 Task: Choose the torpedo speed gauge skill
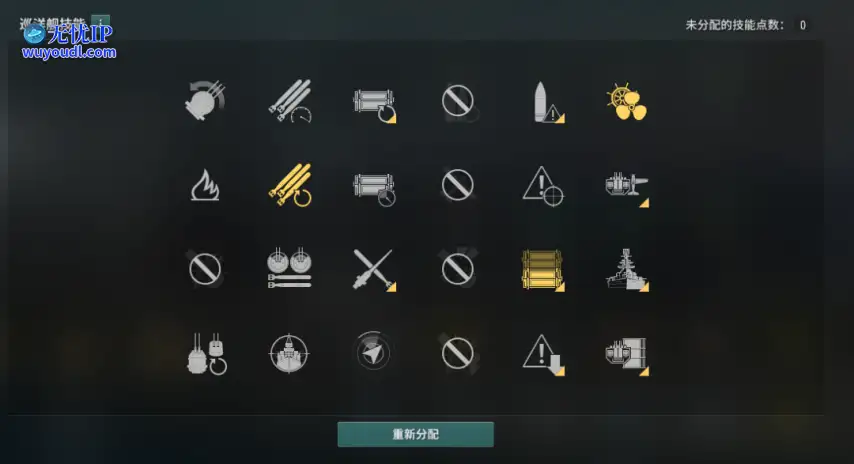[289, 101]
